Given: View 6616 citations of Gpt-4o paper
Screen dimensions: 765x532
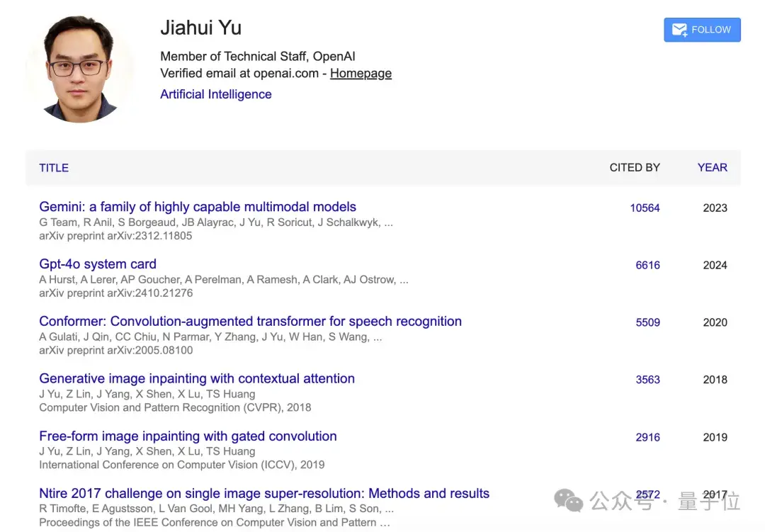Looking at the screenshot, I should coord(647,265).
